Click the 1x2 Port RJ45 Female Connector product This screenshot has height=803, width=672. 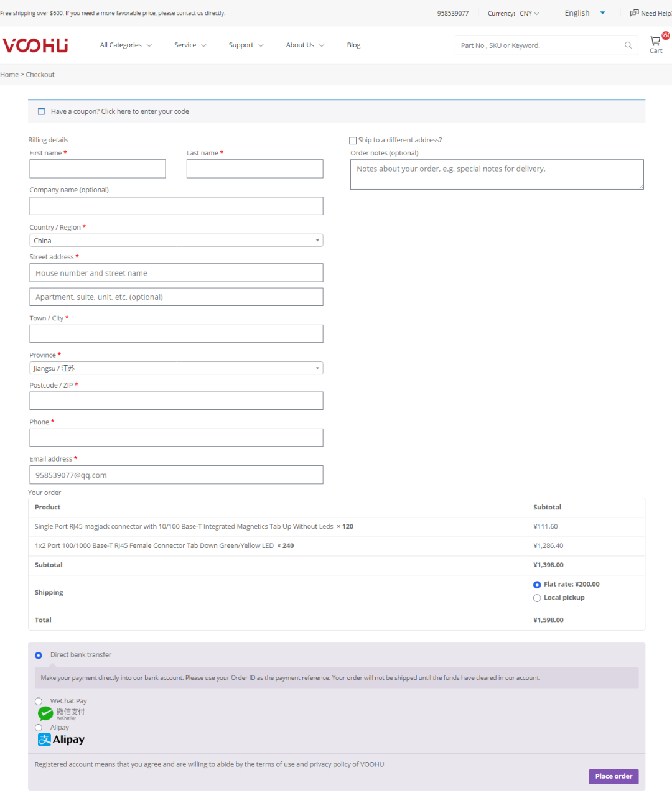coord(154,546)
